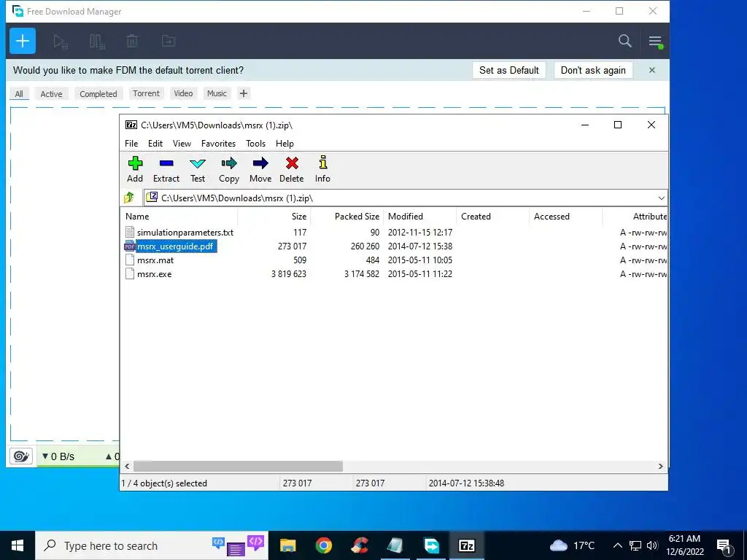Click the start downloads icon in FDM toolbar
Viewport: 747px width, 560px height.
(61, 42)
